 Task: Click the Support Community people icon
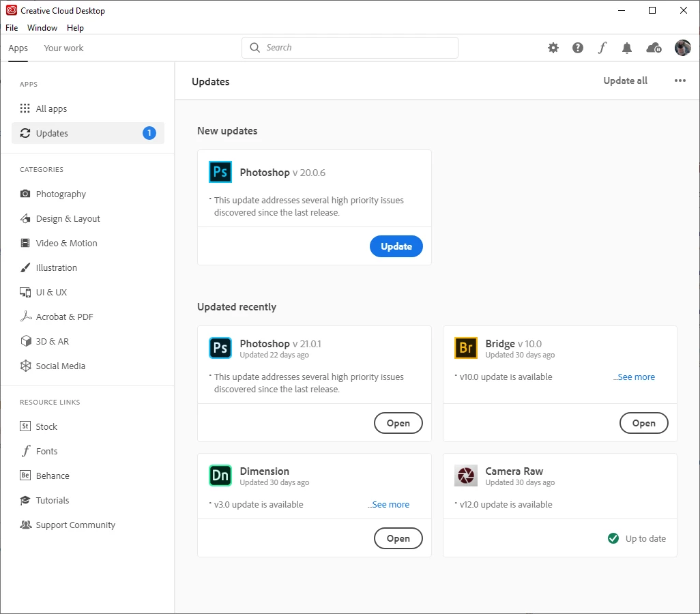pos(26,525)
